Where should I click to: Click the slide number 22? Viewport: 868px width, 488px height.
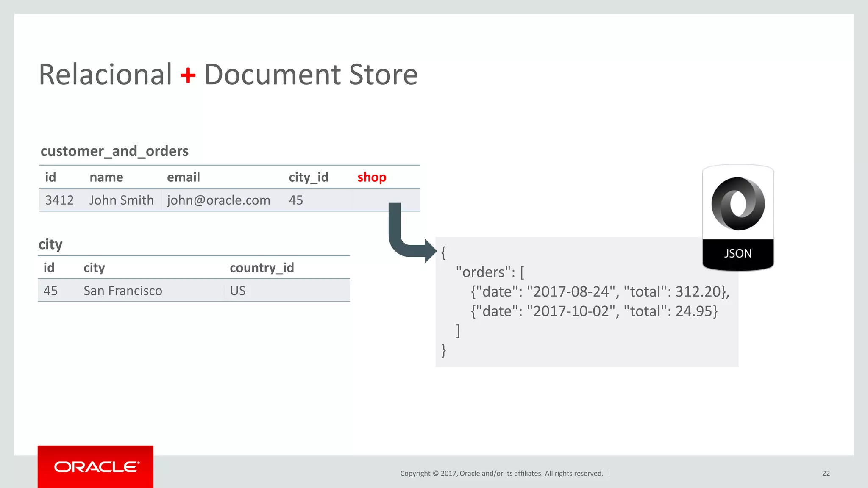coord(826,473)
